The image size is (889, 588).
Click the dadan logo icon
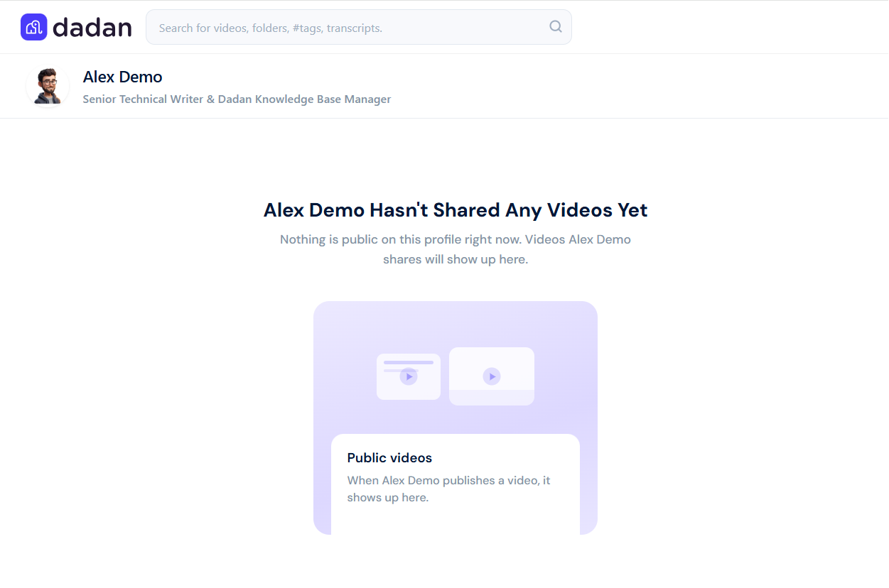tap(33, 27)
